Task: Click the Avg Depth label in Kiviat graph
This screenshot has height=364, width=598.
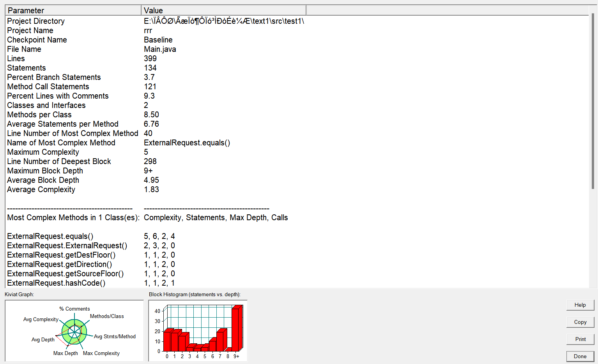Action: coord(43,339)
